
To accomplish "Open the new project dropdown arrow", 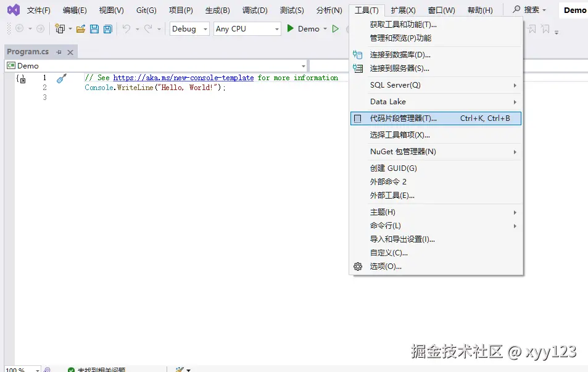I will pos(70,29).
